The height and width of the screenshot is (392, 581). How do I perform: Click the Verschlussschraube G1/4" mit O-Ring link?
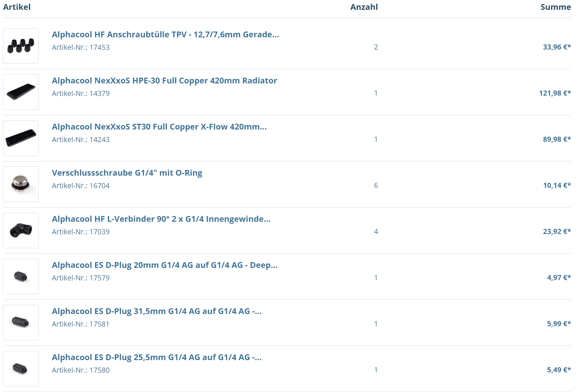click(x=127, y=173)
